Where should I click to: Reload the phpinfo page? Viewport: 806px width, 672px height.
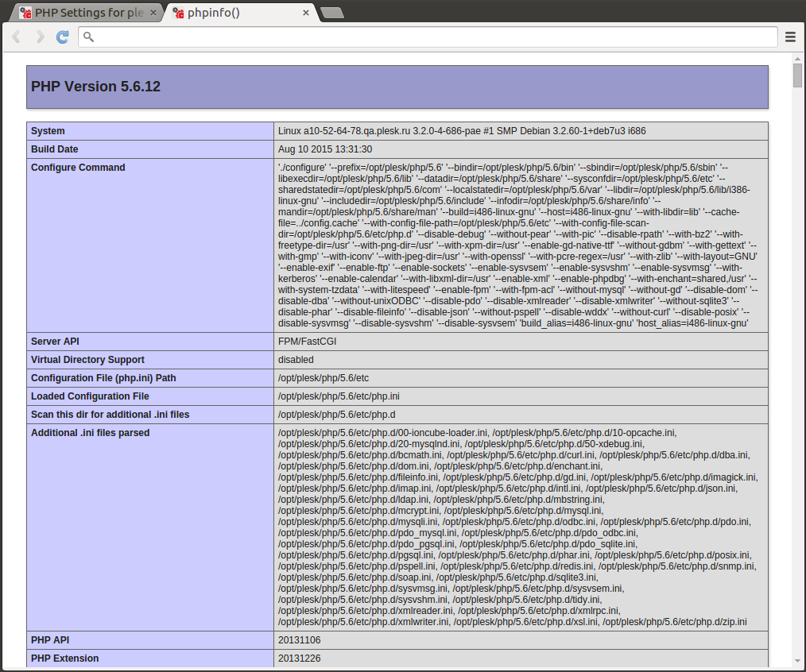tap(63, 37)
